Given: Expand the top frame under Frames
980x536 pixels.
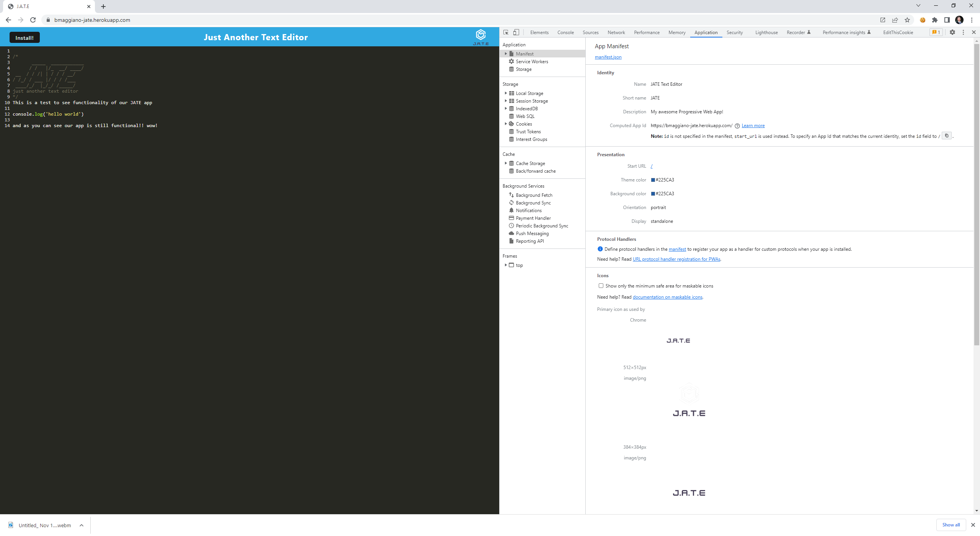Looking at the screenshot, I should (506, 265).
